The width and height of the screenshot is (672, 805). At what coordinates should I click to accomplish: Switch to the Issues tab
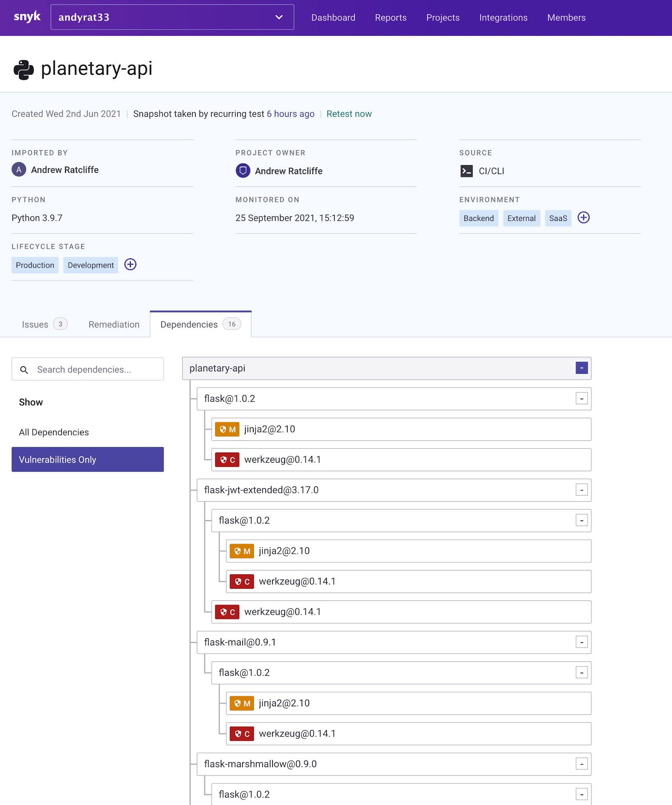pos(35,324)
